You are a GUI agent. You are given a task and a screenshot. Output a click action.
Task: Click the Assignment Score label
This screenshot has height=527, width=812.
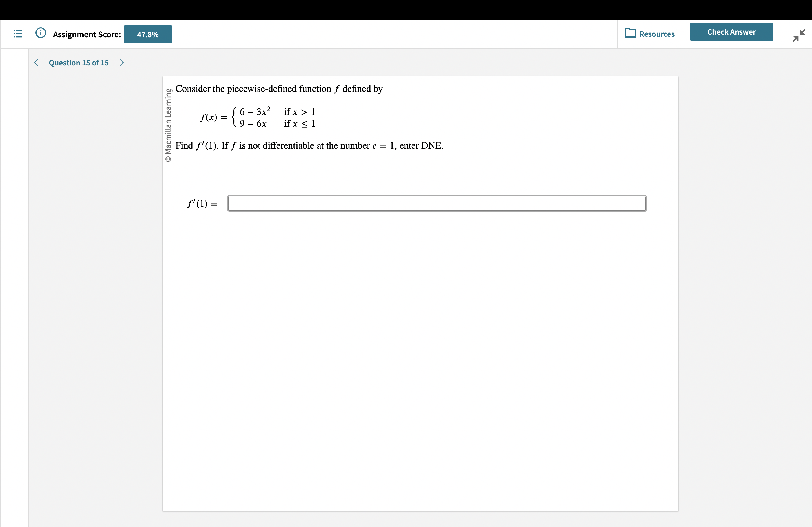click(x=87, y=34)
